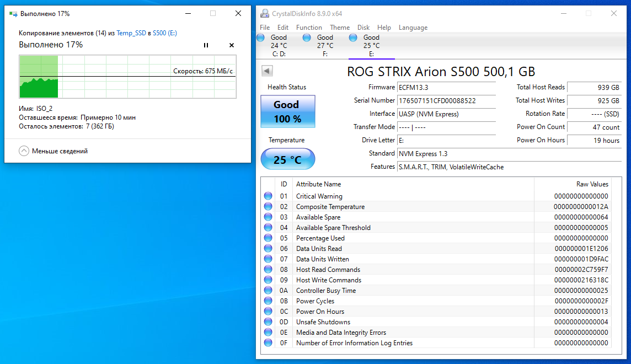631x364 pixels.
Task: Open the Theme menu
Action: 340,28
